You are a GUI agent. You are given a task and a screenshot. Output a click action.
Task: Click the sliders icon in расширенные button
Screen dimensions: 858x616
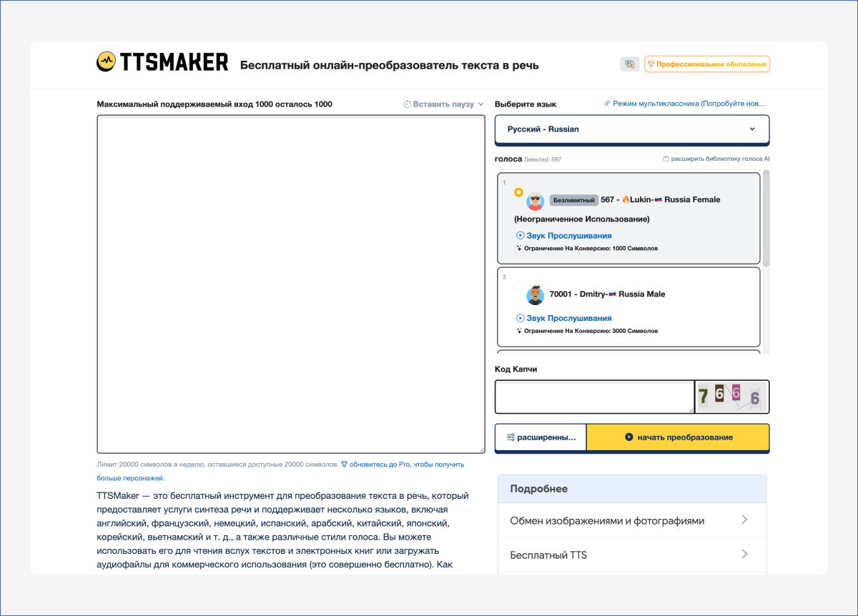pyautogui.click(x=511, y=437)
